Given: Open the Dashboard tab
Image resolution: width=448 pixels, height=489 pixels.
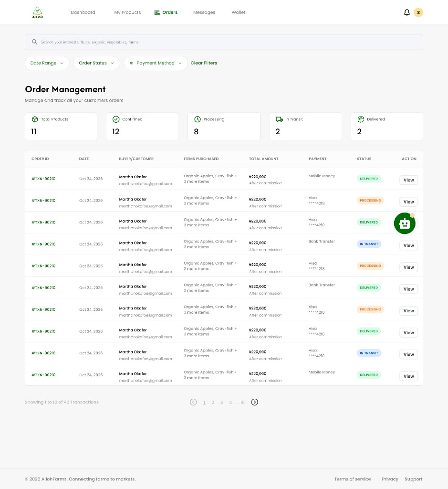Looking at the screenshot, I should point(83,12).
